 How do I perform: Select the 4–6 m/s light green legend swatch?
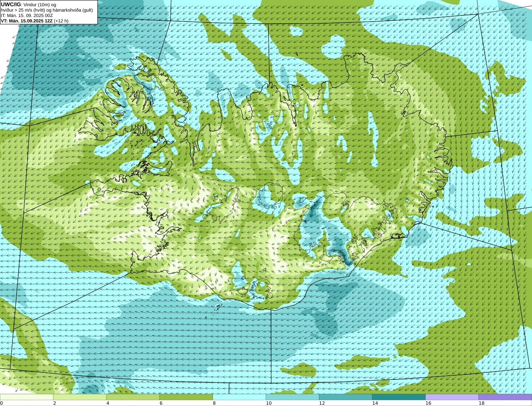(133, 397)
